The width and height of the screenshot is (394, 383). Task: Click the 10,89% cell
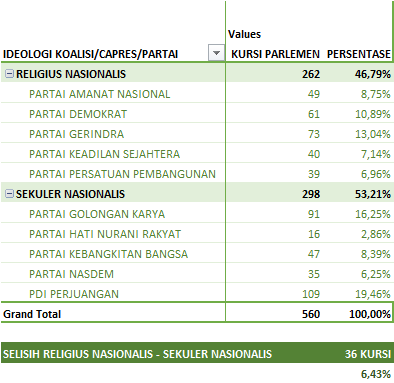coord(373,114)
